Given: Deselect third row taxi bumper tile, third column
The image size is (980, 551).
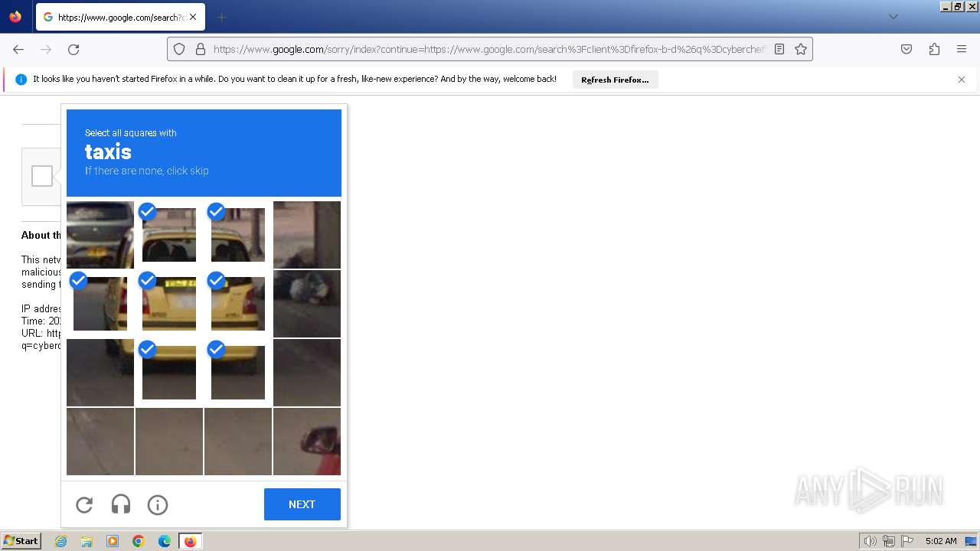Looking at the screenshot, I should coord(238,373).
